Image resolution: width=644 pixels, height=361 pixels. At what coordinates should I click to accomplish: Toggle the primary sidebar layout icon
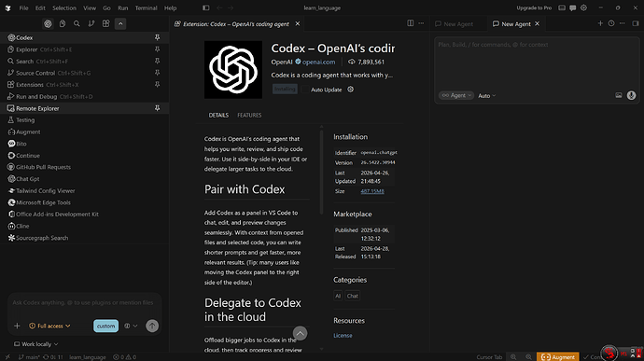click(205, 7)
